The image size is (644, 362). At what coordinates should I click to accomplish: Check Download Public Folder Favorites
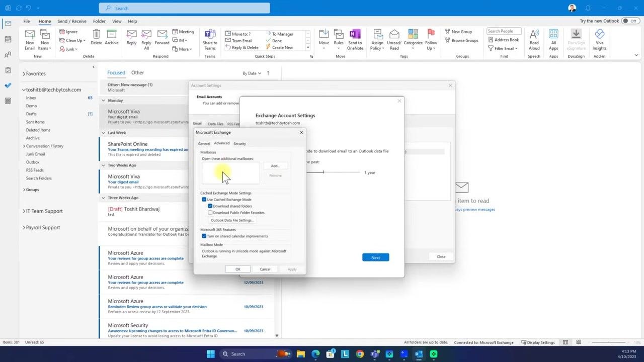coord(210,213)
